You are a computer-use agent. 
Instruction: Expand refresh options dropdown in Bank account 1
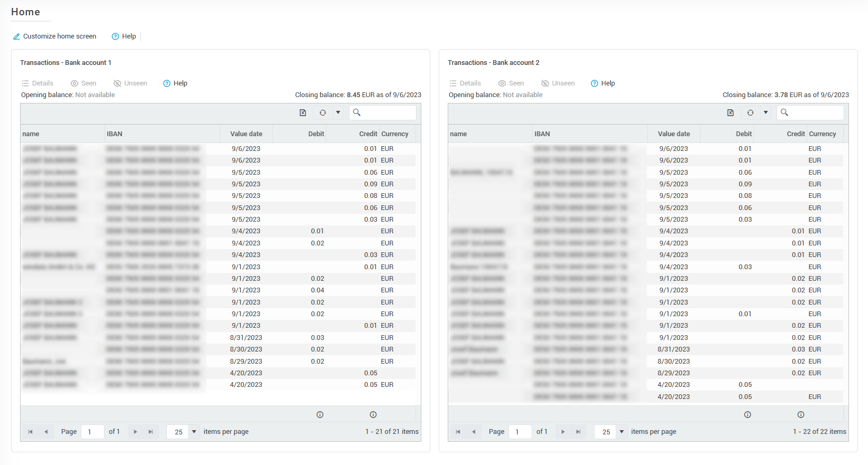click(x=338, y=112)
